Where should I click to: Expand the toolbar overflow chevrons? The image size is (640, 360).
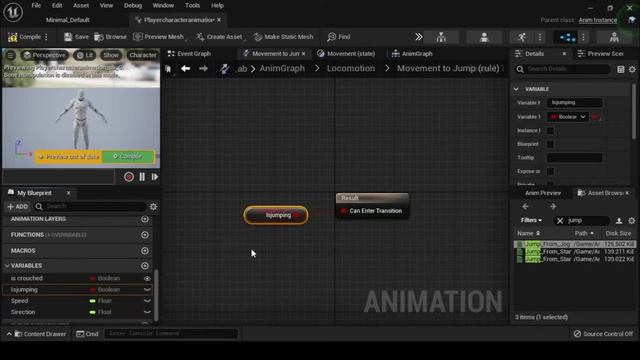click(418, 37)
